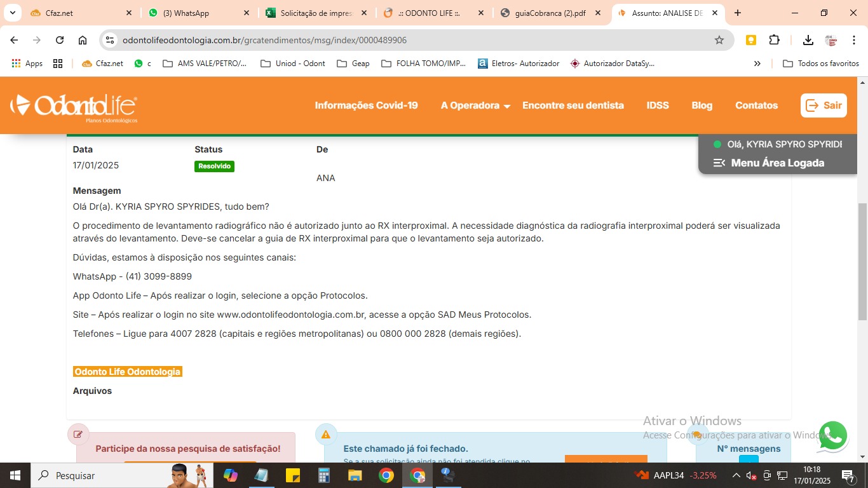The image size is (868, 488).
Task: Click the browser back arrow
Action: pyautogui.click(x=14, y=40)
